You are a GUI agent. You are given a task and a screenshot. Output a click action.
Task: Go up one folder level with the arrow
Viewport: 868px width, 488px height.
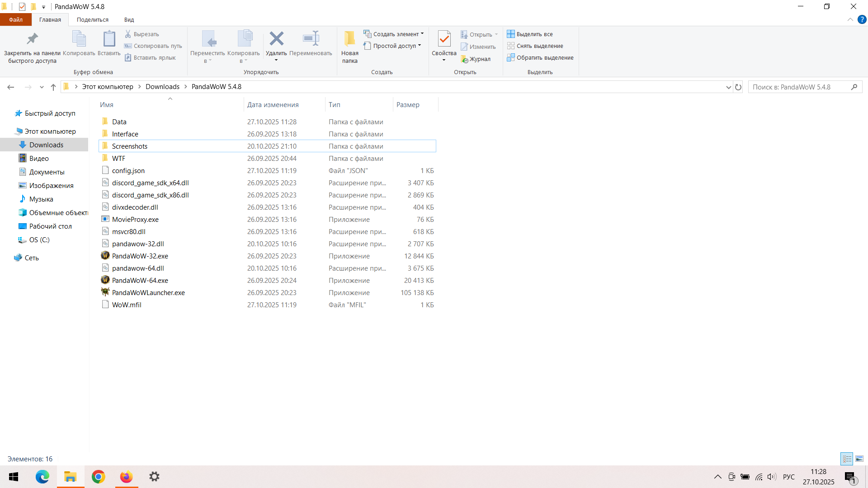[x=53, y=87]
